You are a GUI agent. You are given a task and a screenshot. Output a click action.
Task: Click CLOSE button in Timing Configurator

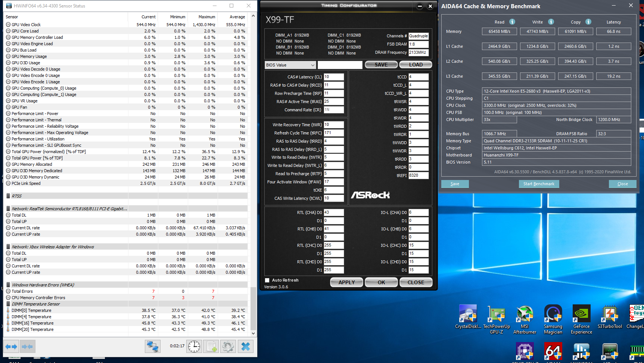click(416, 282)
